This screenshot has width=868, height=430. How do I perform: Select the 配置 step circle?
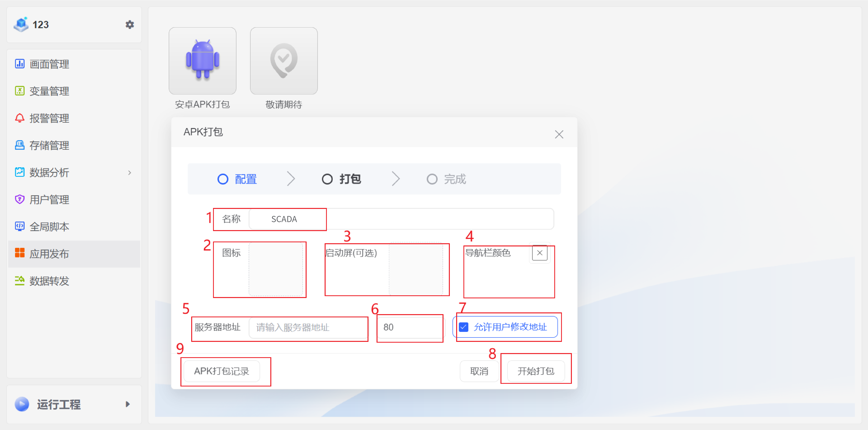[x=223, y=179]
